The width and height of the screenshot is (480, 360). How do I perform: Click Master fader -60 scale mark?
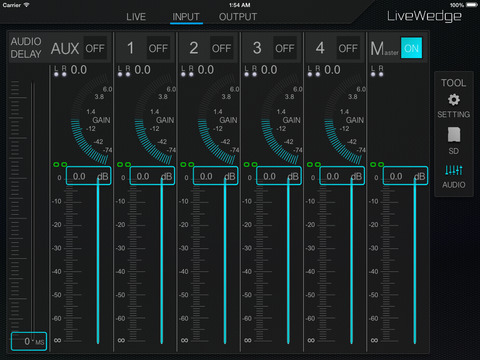(374, 319)
